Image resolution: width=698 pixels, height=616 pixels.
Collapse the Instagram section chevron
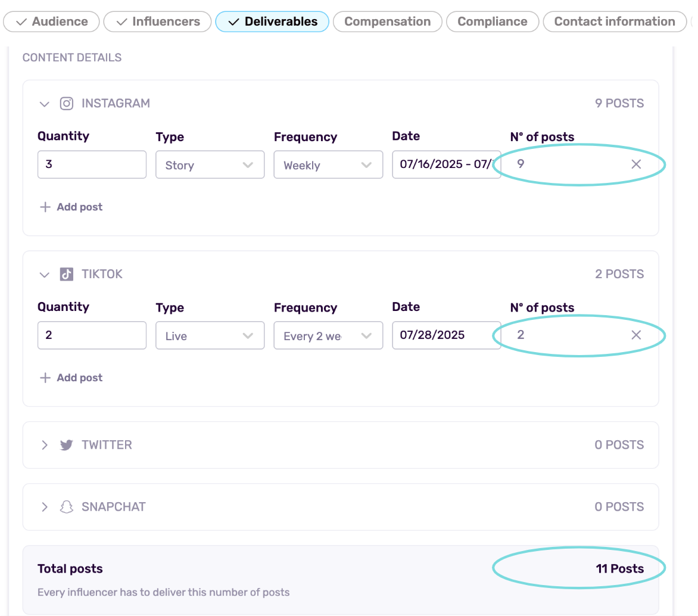click(44, 104)
